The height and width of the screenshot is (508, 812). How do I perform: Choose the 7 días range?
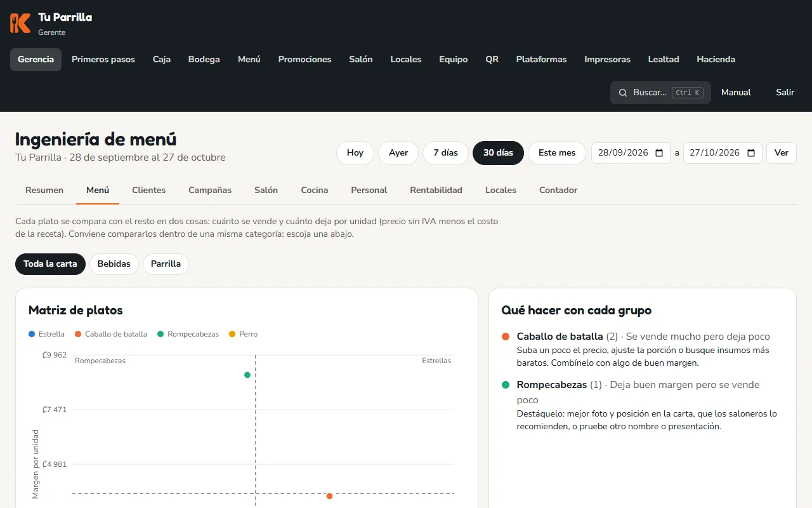pyautogui.click(x=445, y=153)
